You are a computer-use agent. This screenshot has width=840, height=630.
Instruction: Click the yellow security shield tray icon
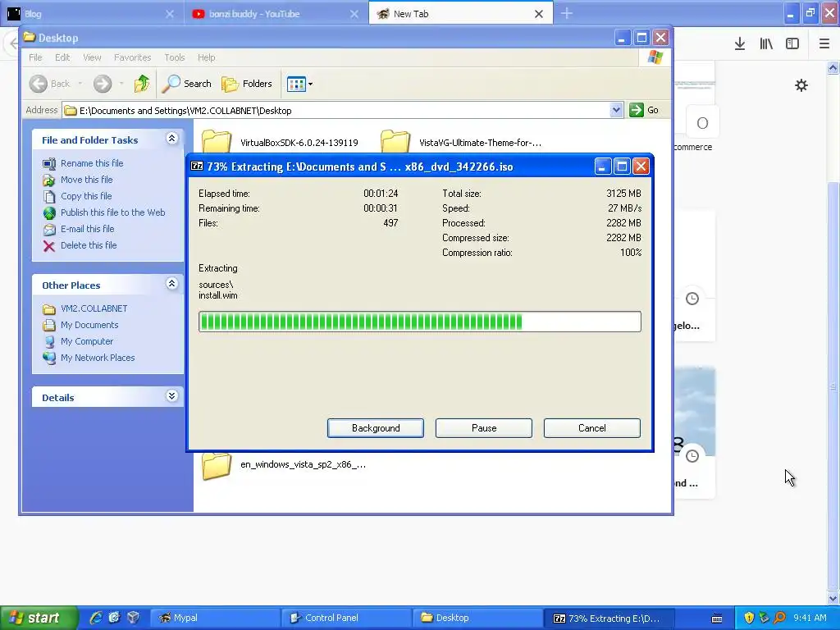point(749,618)
